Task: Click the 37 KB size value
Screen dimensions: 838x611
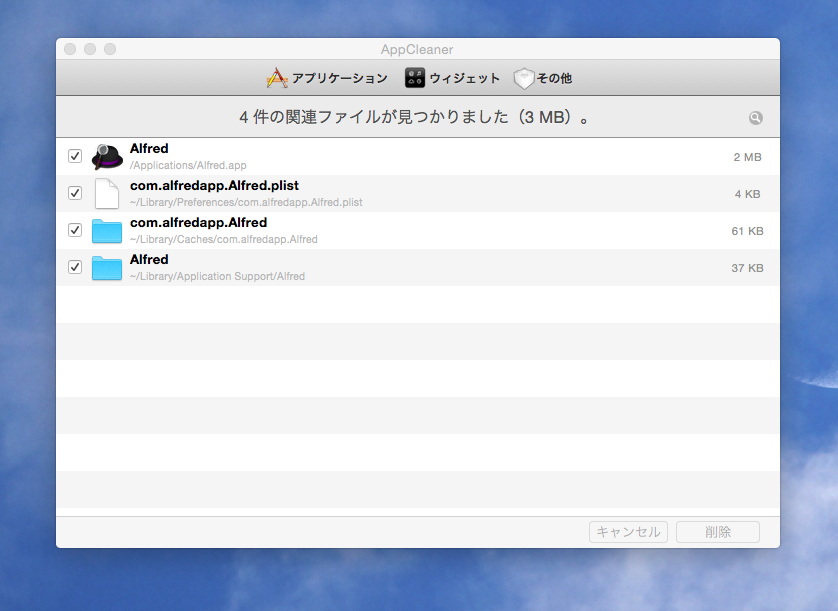Action: pyautogui.click(x=747, y=268)
